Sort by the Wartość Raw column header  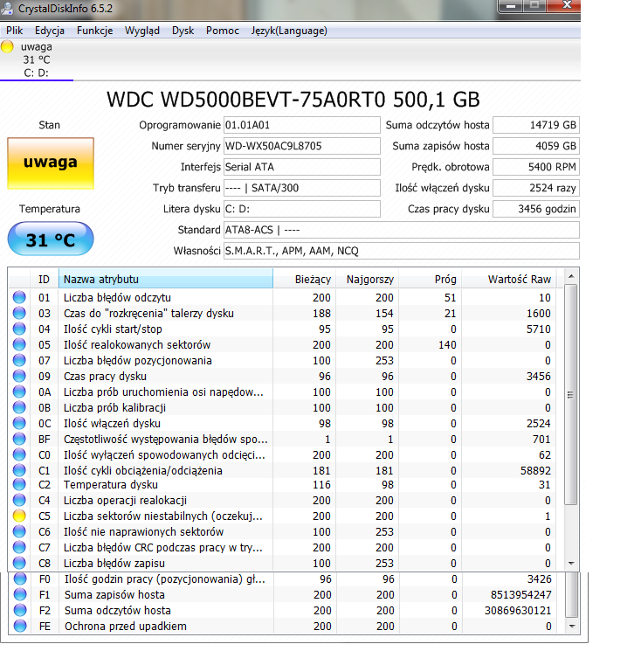(x=508, y=280)
